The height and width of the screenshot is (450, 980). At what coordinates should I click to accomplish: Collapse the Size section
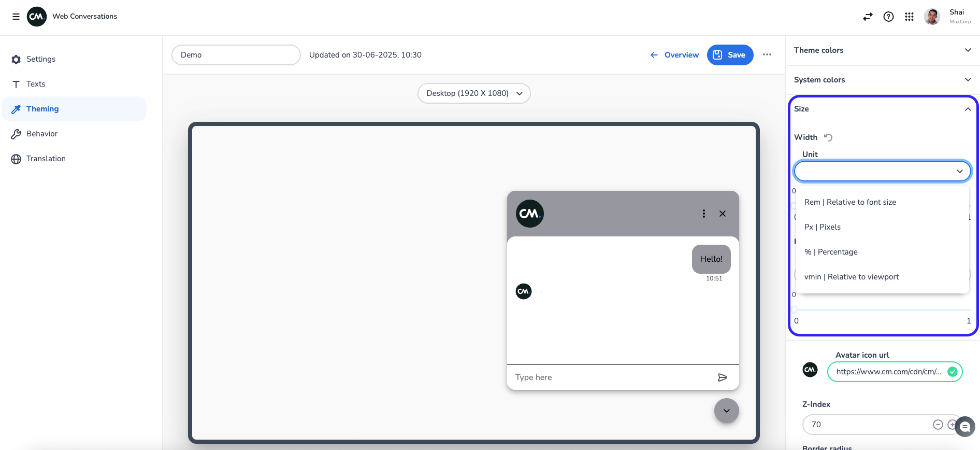tap(967, 109)
